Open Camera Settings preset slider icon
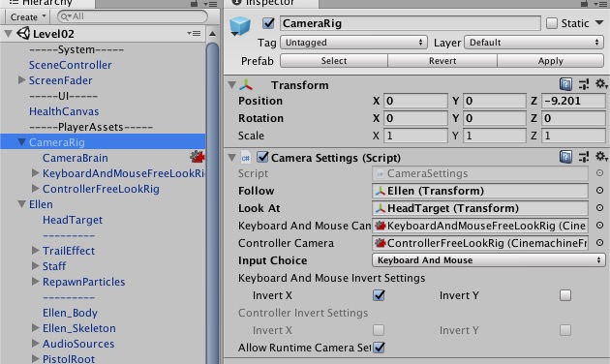 tap(584, 157)
